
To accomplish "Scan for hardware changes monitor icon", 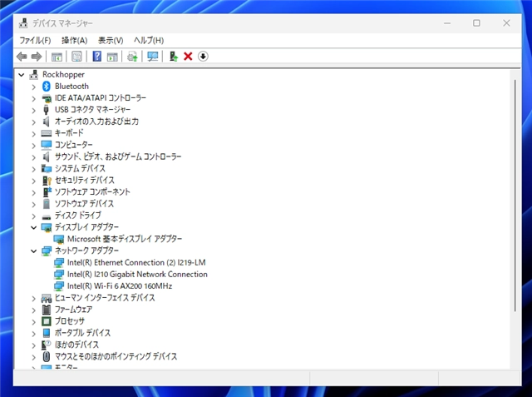I will [x=153, y=57].
